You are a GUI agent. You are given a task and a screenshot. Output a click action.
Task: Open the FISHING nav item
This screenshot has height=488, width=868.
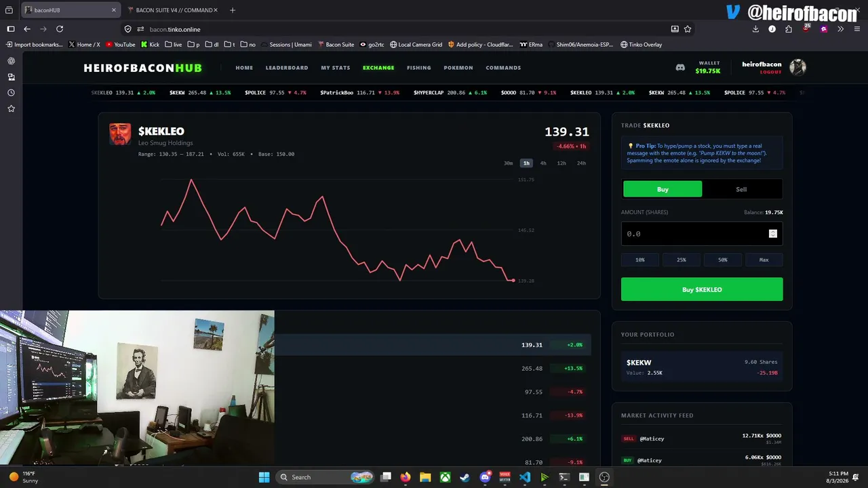click(419, 68)
